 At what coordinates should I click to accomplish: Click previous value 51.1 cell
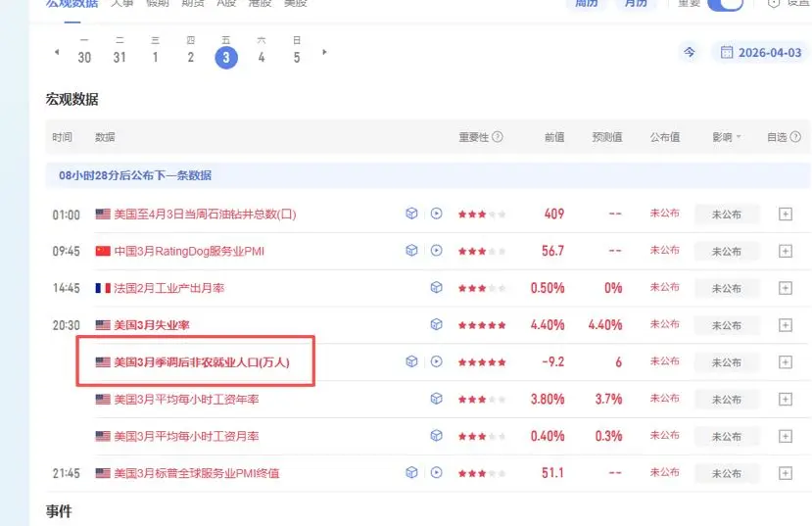pyautogui.click(x=552, y=473)
